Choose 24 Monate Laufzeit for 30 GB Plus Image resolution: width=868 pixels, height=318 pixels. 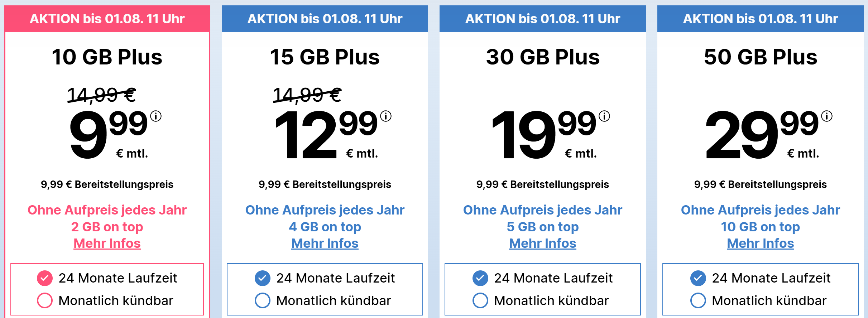[x=480, y=278]
